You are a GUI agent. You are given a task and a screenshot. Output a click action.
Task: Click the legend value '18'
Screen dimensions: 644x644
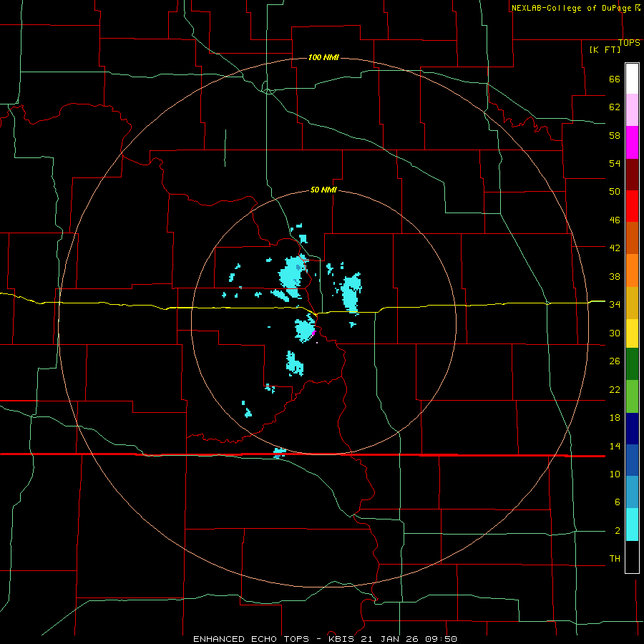coord(615,418)
